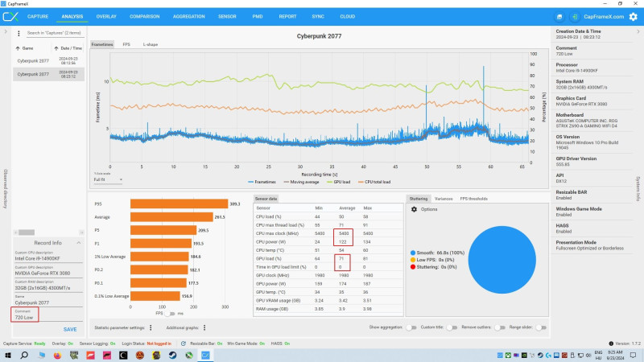Click the CapFrameX taskbar icon
Image resolution: width=644 pixels, height=362 pixels.
tap(205, 355)
